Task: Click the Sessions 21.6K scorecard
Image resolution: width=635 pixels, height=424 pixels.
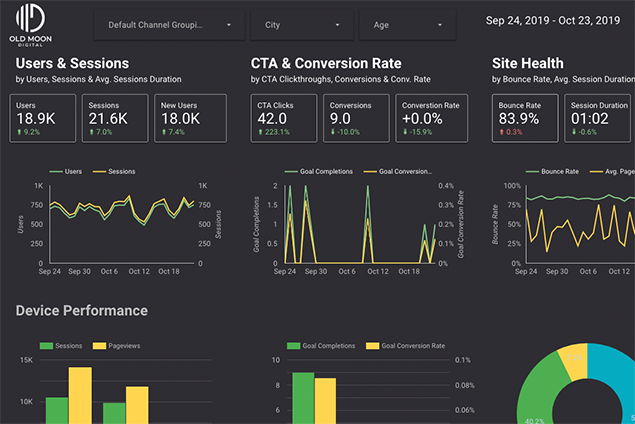Action: tap(115, 118)
